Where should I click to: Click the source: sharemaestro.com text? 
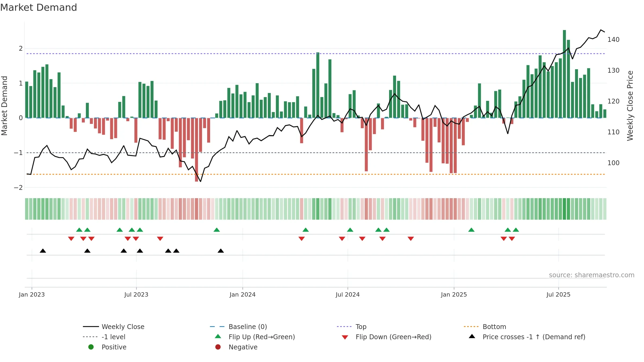592,275
